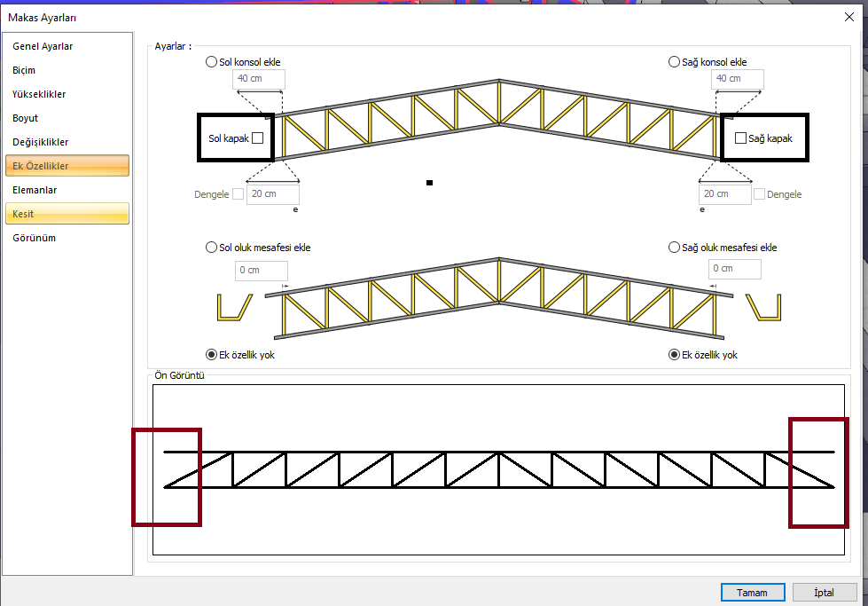Select the Sağ konsol ekle option
The height and width of the screenshot is (606, 868).
click(674, 62)
